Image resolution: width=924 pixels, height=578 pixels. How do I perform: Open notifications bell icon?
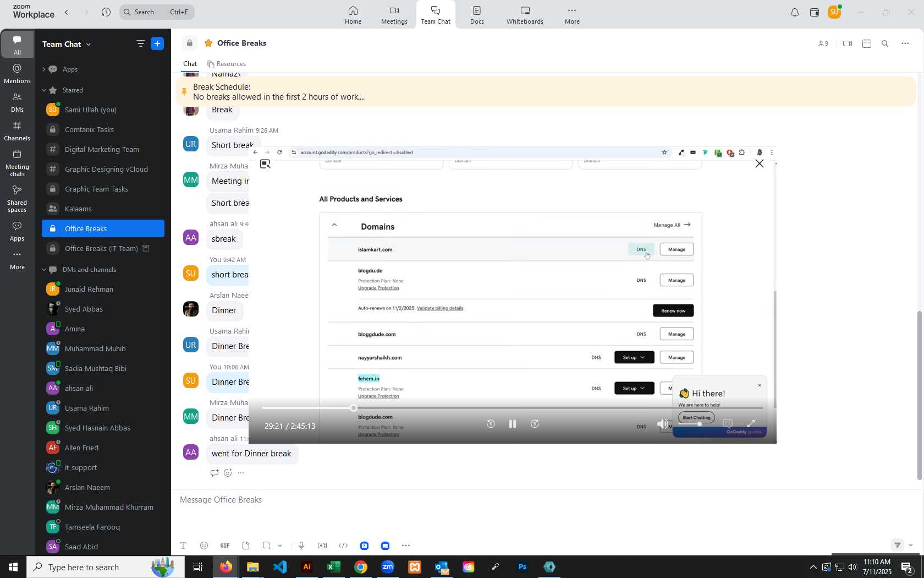click(795, 12)
